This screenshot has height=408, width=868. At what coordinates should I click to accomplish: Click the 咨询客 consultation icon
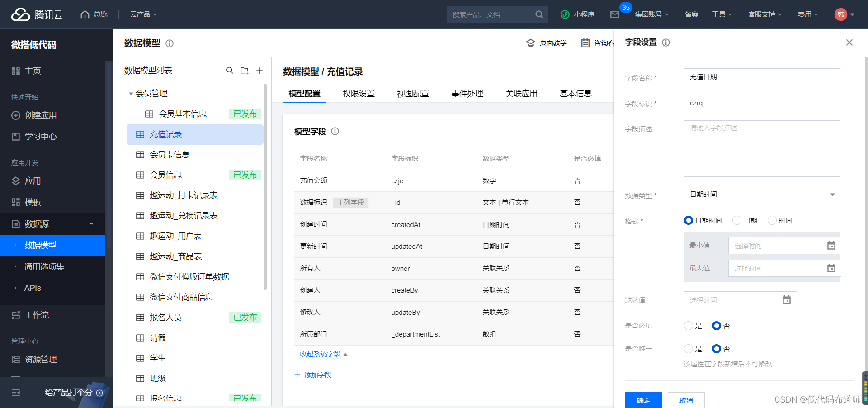point(585,43)
